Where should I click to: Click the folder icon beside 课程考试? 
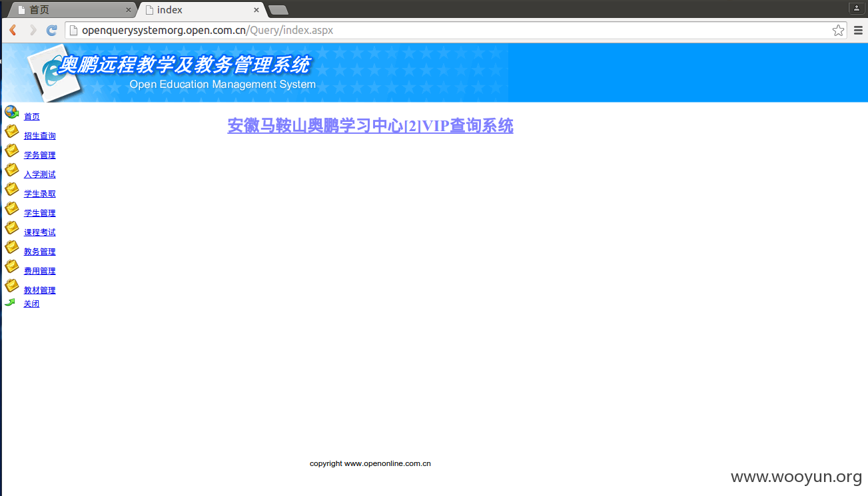(x=11, y=228)
